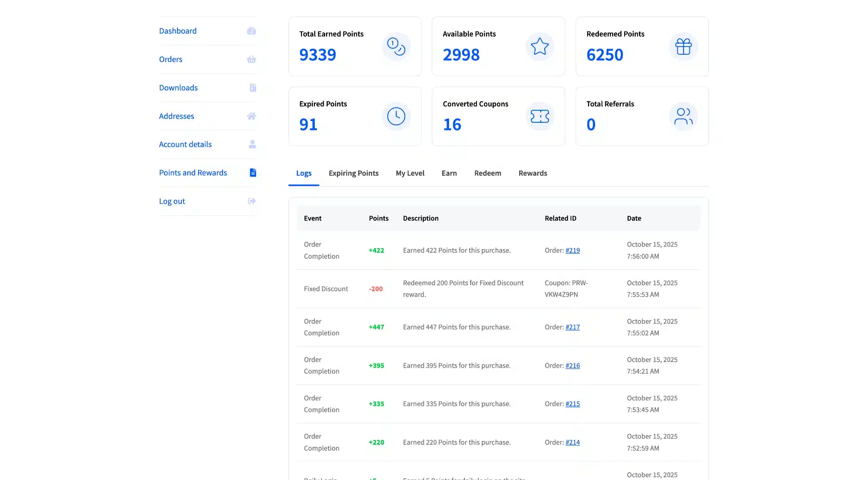868x480 pixels.
Task: Click the Orders basket icon
Action: [x=251, y=59]
